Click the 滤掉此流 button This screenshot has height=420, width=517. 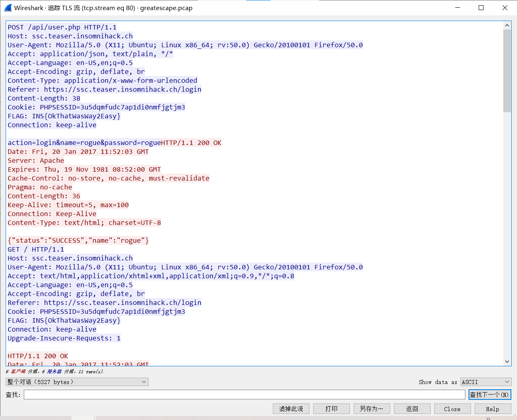(291, 409)
